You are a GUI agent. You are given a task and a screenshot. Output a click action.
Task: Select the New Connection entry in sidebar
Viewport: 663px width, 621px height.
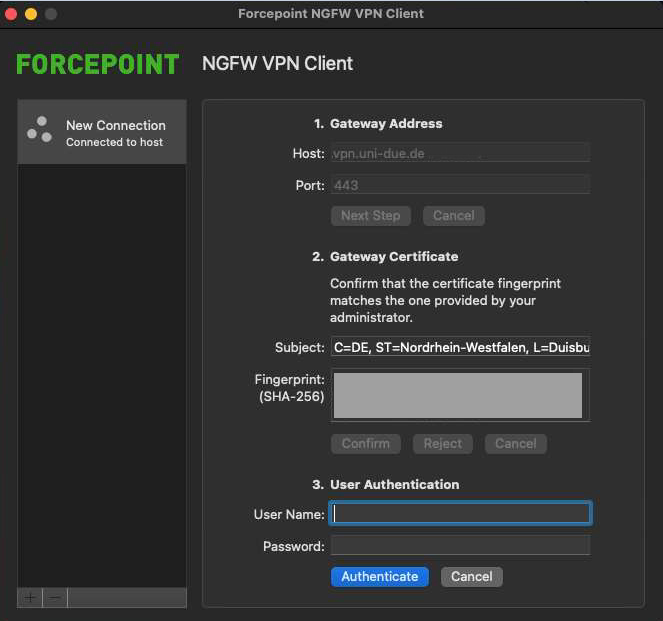click(102, 132)
